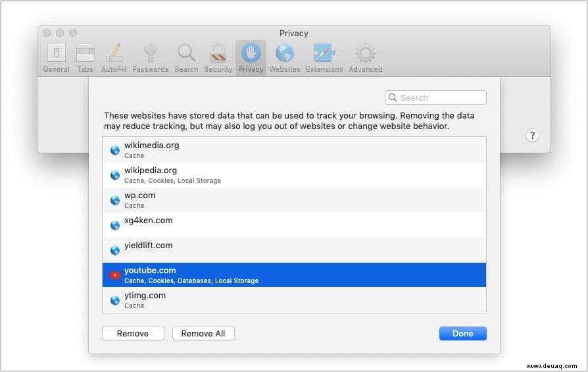This screenshot has width=588, height=372.
Task: Select the wikipedia.org row
Action: coord(294,175)
